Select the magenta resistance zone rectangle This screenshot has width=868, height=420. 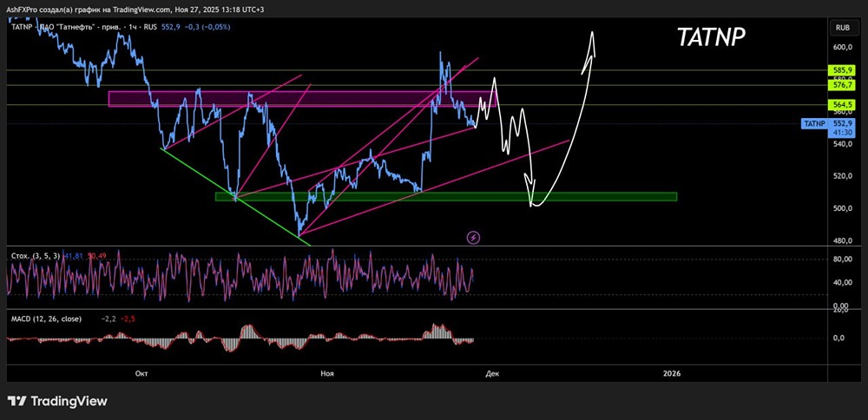tap(300, 99)
